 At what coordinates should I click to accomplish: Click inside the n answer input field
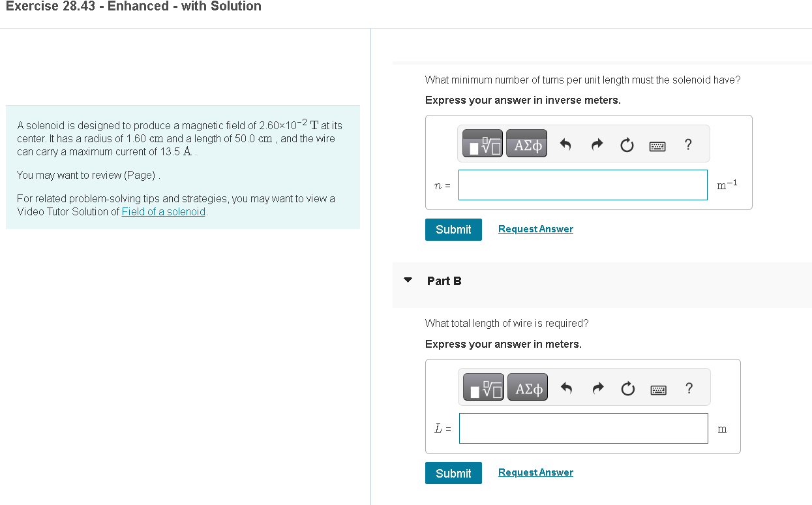pyautogui.click(x=582, y=185)
